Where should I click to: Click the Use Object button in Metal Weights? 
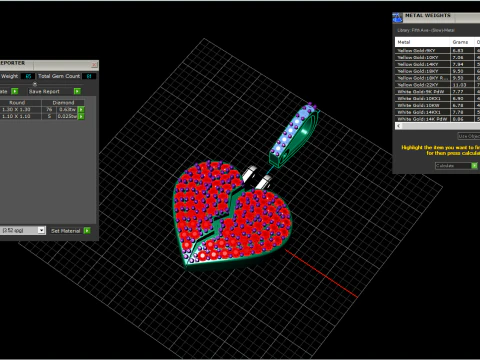tap(469, 136)
